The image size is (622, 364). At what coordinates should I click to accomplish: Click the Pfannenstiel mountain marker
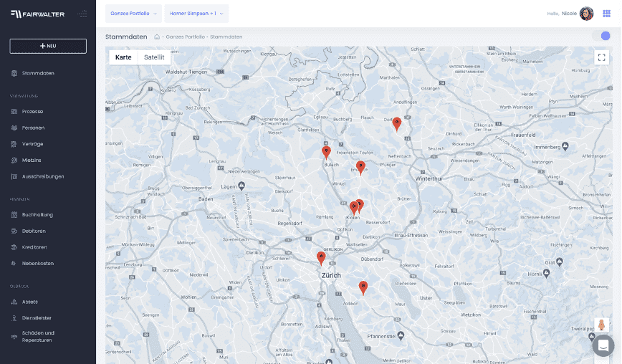coord(401,335)
